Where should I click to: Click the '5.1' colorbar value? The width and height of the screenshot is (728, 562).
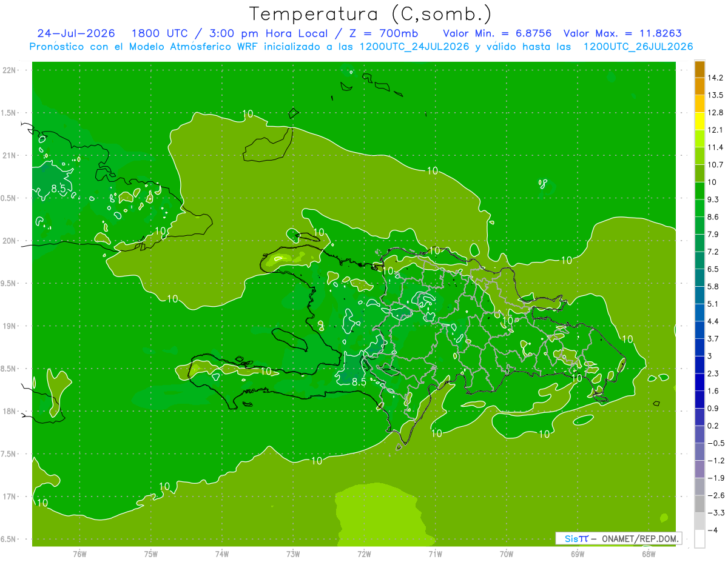coord(714,304)
